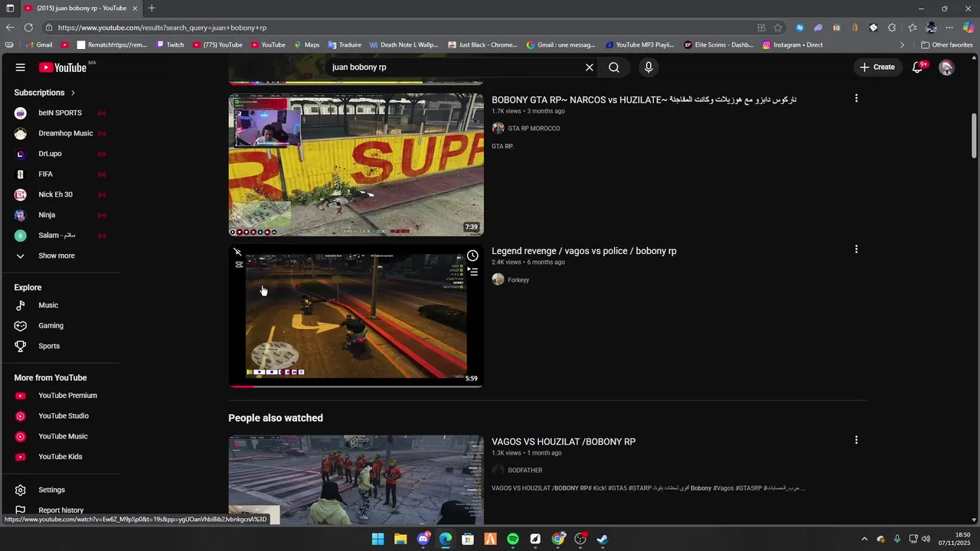The width and height of the screenshot is (980, 551).
Task: Play the Legend revenge vagos thumbnail
Action: pyautogui.click(x=356, y=316)
